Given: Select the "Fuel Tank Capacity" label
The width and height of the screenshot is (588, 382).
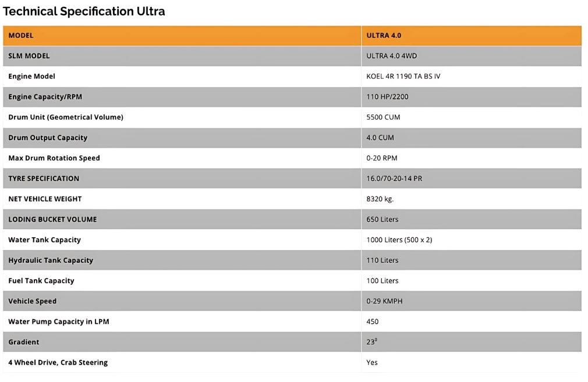Looking at the screenshot, I should click(x=41, y=281).
